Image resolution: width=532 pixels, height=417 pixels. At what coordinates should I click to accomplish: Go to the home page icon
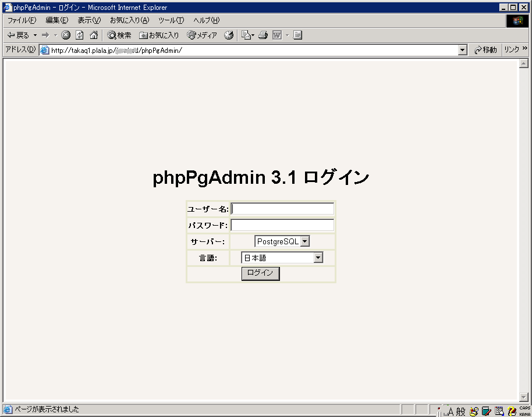(94, 35)
